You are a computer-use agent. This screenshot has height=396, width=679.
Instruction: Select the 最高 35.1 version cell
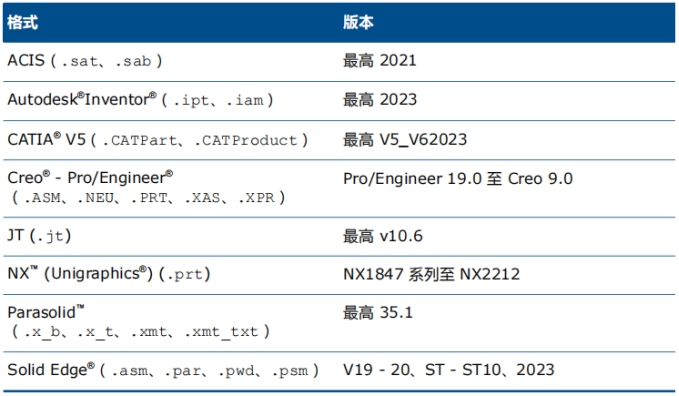(378, 313)
